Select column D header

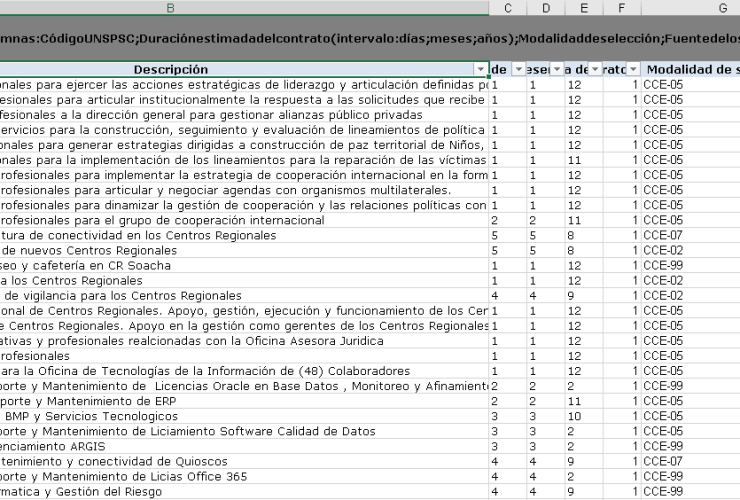click(546, 8)
